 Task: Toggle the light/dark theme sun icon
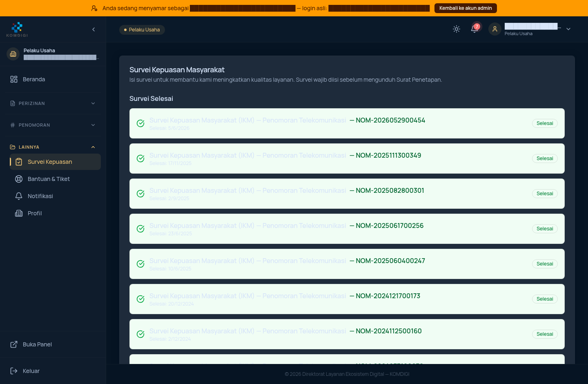tap(457, 29)
